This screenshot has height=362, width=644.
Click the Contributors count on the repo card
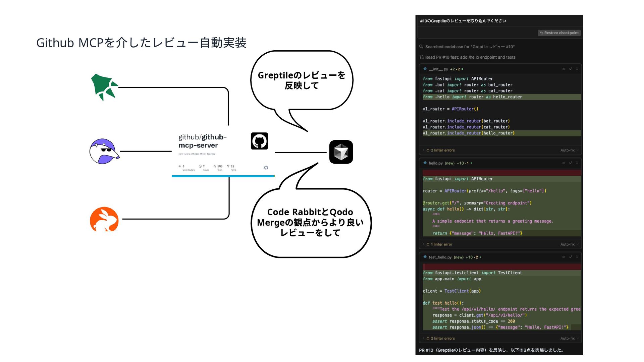(186, 168)
